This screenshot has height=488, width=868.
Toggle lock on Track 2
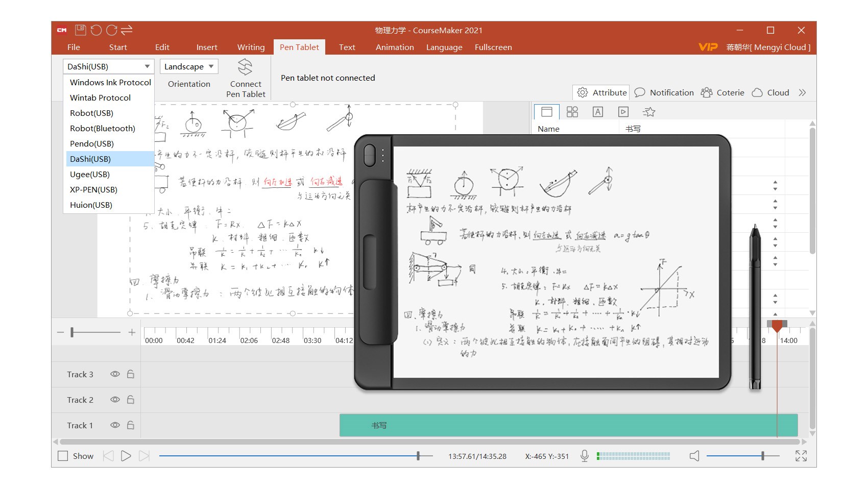coord(131,400)
